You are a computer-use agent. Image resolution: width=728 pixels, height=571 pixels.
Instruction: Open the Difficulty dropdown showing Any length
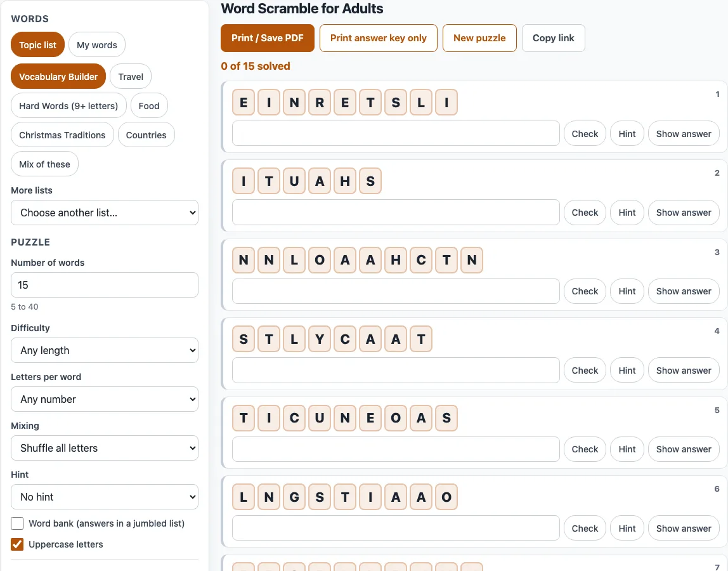105,350
